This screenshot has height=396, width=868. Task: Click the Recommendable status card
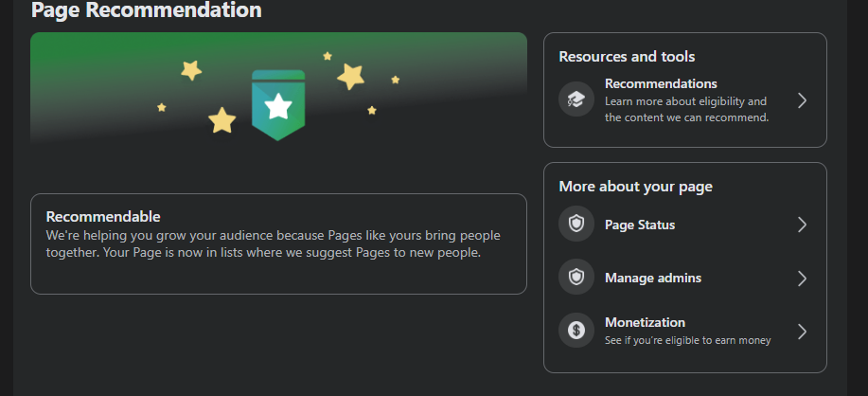[278, 243]
